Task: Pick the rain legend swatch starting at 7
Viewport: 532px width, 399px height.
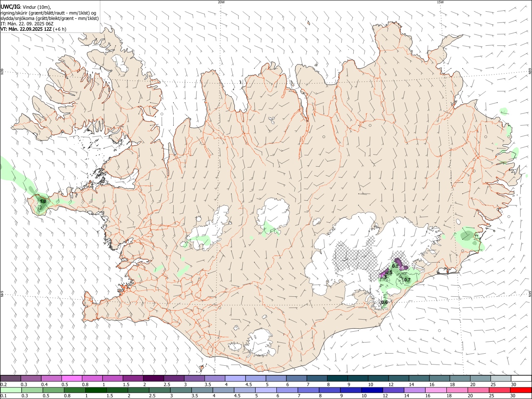Action: click(x=308, y=390)
